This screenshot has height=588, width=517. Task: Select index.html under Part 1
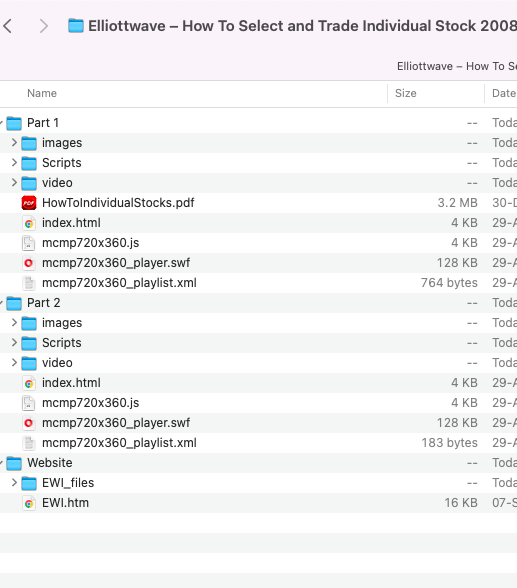pyautogui.click(x=71, y=223)
